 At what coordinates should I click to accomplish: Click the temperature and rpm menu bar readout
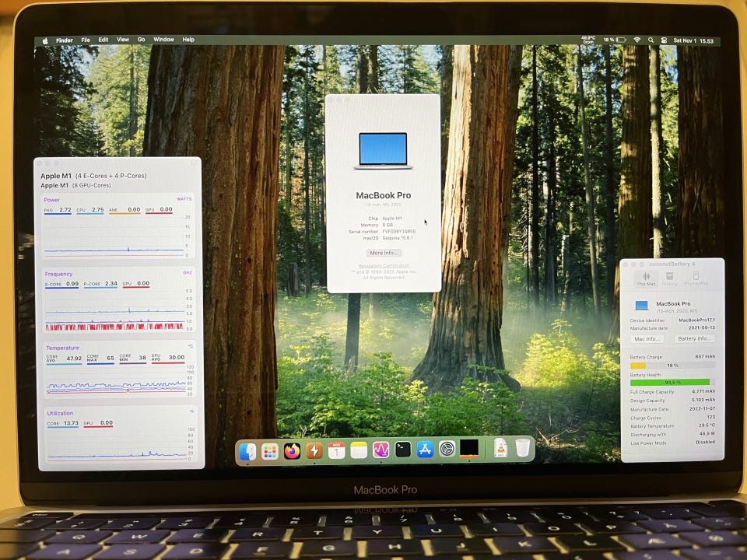588,40
